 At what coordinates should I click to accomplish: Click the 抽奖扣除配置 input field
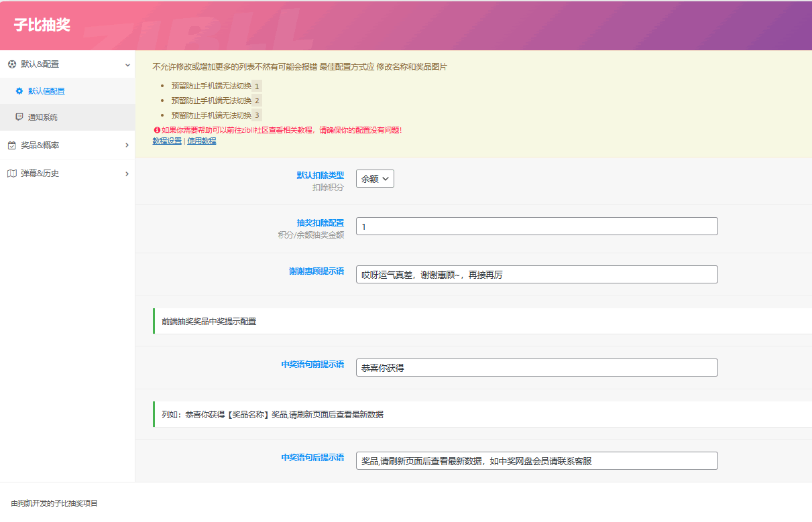pos(536,226)
